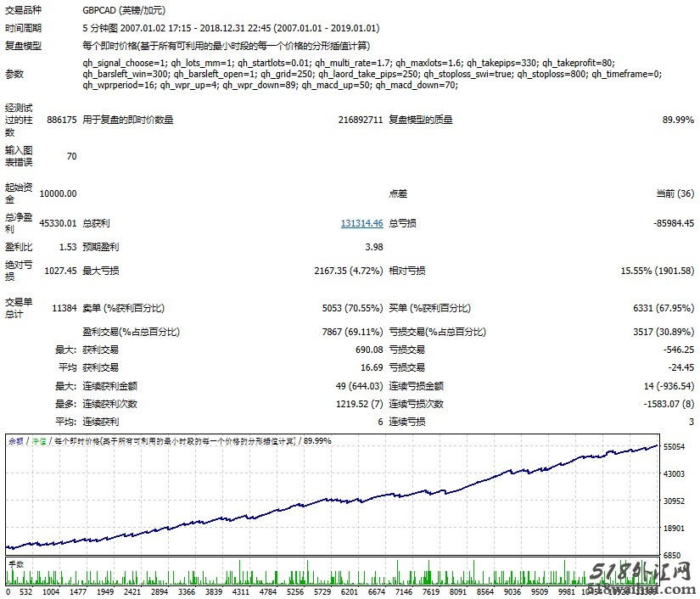Click expected payoff value 3.98
This screenshot has width=700, height=599.
pyautogui.click(x=374, y=247)
